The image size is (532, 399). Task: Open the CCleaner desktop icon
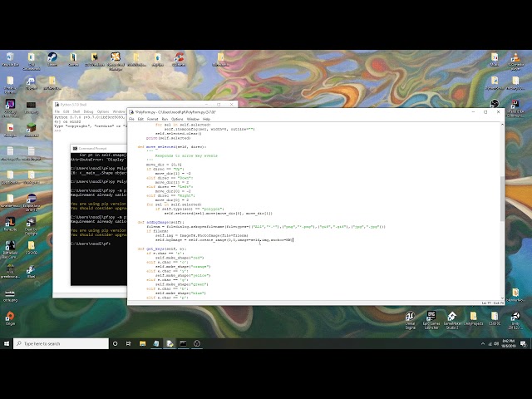(x=179, y=59)
